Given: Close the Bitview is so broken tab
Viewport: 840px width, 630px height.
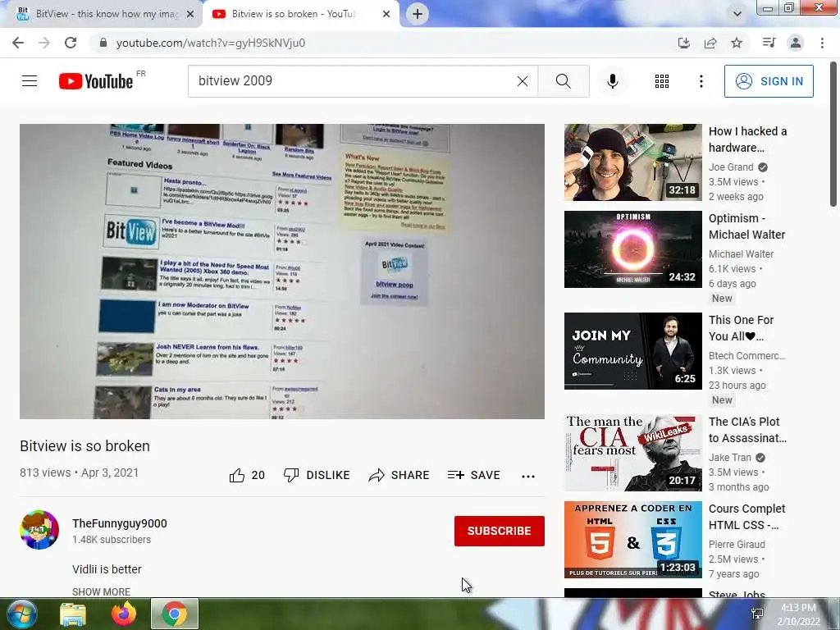Looking at the screenshot, I should pyautogui.click(x=386, y=14).
